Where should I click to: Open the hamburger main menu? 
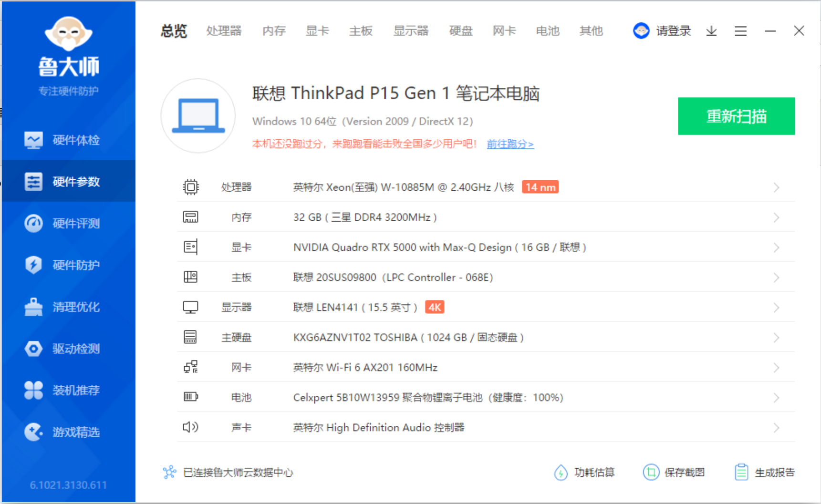tap(740, 31)
